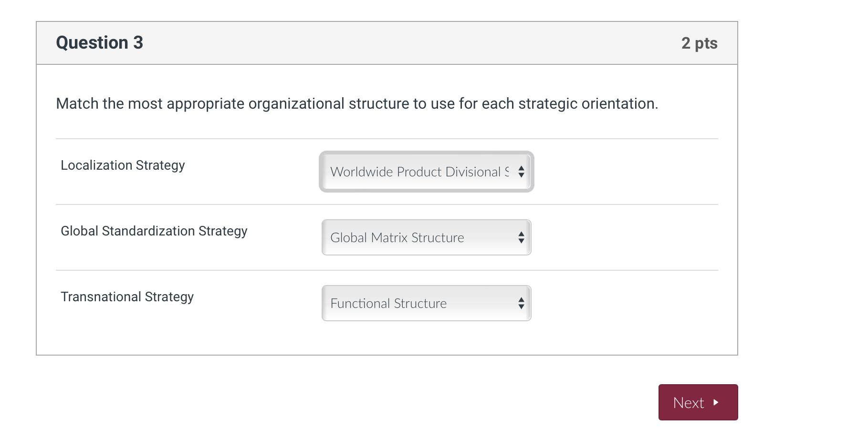This screenshot has width=868, height=439.
Task: Click the 2 pts score label
Action: [699, 43]
